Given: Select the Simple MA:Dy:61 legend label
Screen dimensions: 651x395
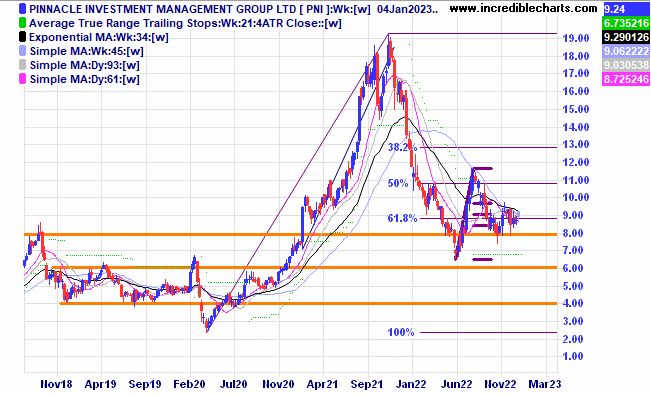Looking at the screenshot, I should (85, 79).
